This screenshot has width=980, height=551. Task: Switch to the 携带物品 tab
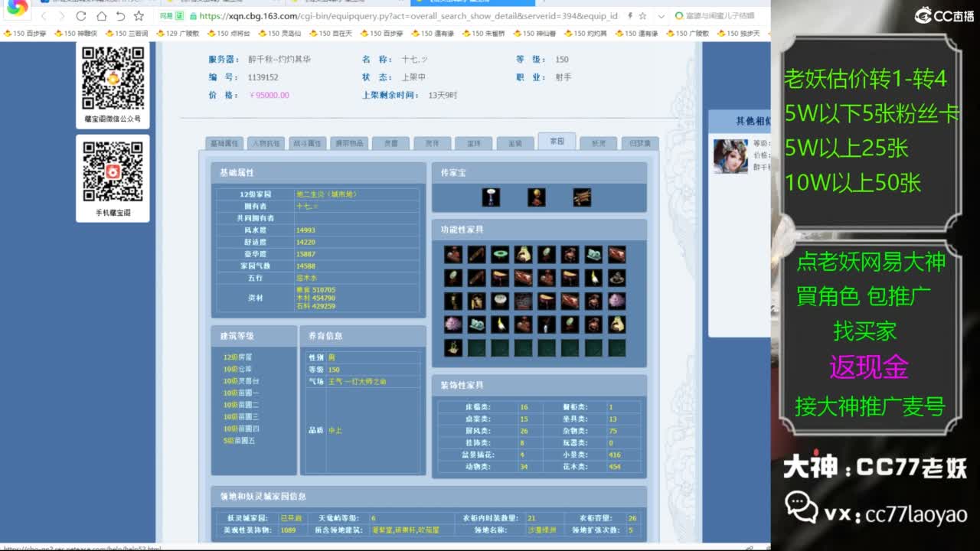click(x=348, y=143)
